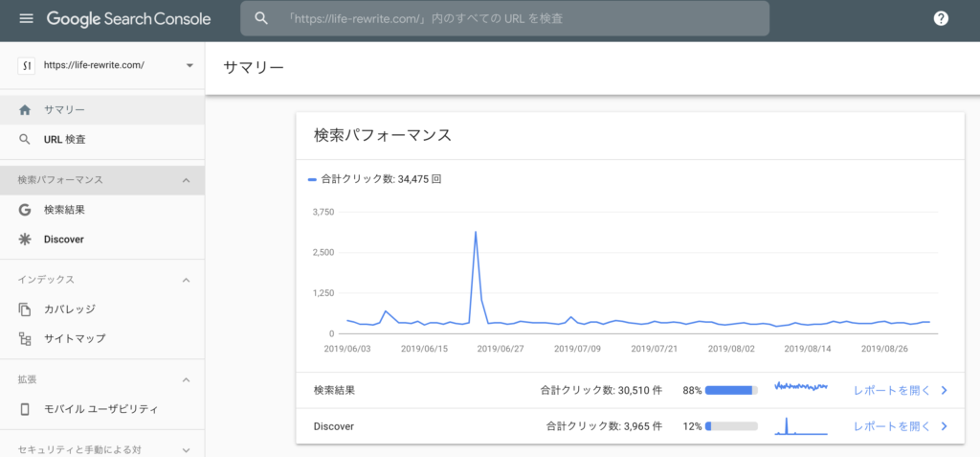980x457 pixels.
Task: Click the life-rewrite.com property favicon
Action: 26,65
